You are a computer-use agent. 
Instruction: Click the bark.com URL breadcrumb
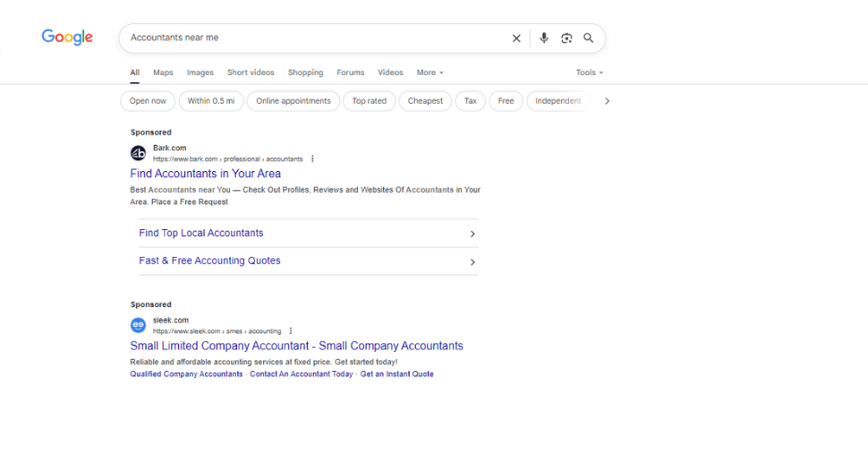227,159
